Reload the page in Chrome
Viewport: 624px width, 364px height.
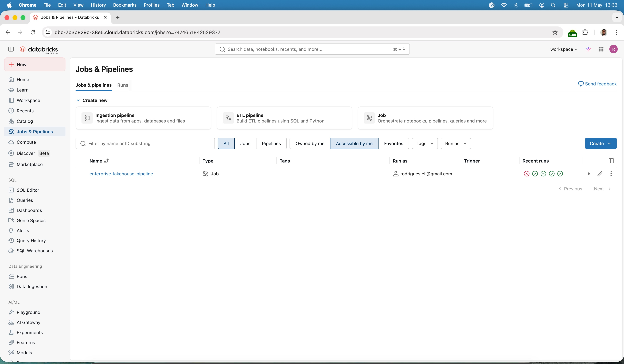tap(33, 32)
